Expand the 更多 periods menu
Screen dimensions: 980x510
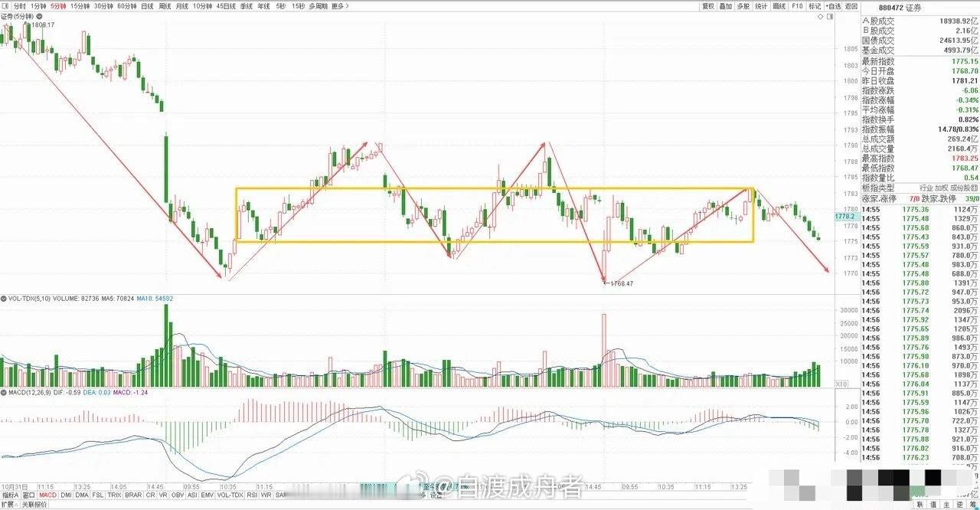pos(340,6)
